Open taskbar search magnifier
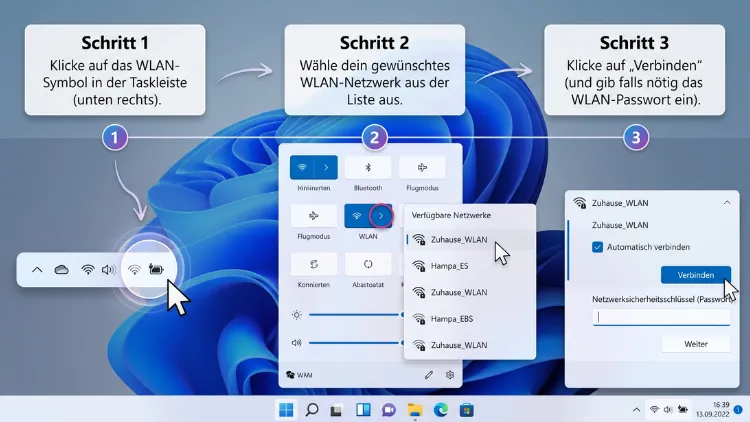Viewport: 750px width, 422px height. tap(312, 410)
